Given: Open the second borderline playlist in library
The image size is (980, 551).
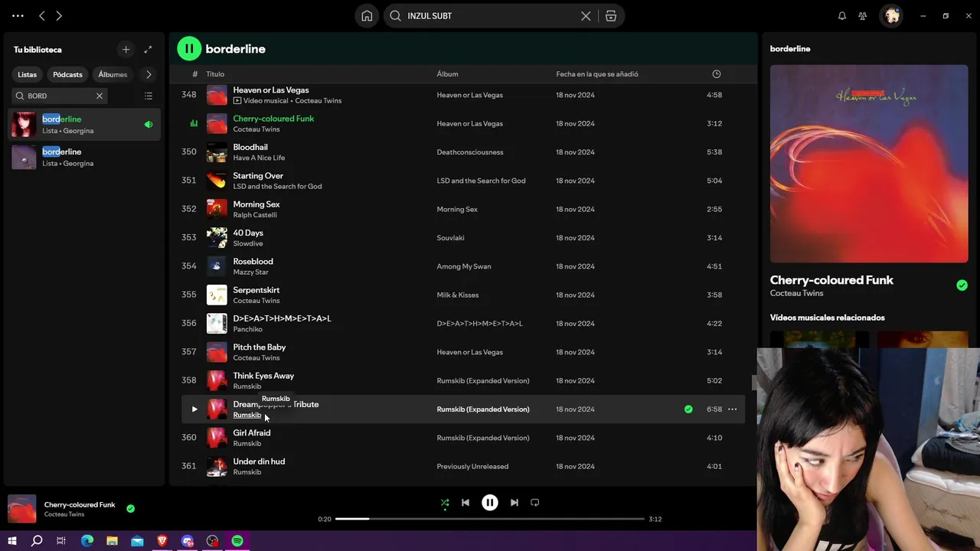Looking at the screenshot, I should [x=84, y=157].
